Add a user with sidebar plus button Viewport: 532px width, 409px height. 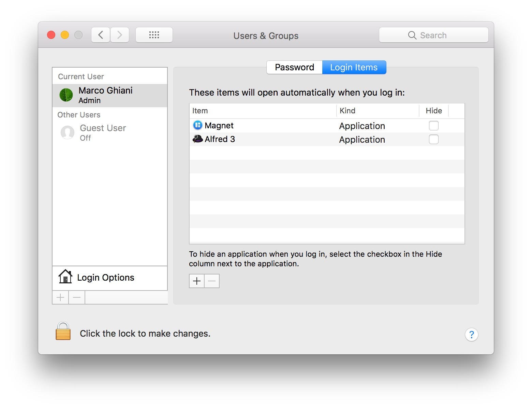pyautogui.click(x=60, y=297)
